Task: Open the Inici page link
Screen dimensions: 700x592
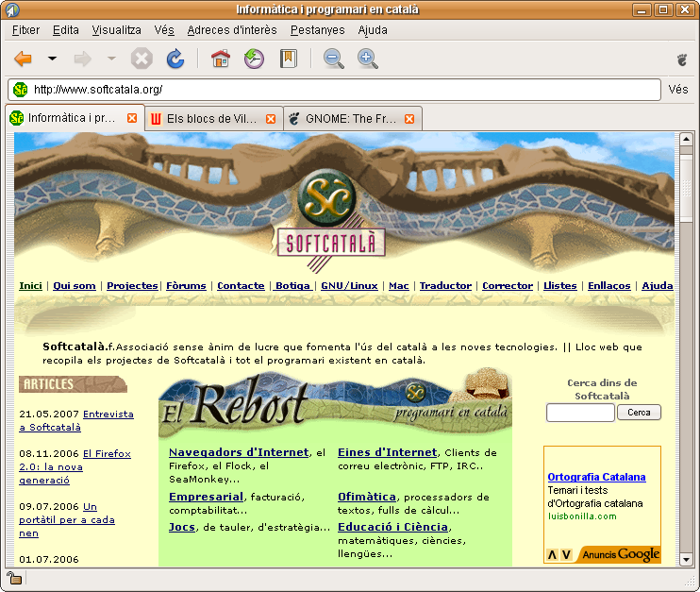Action: [x=31, y=285]
